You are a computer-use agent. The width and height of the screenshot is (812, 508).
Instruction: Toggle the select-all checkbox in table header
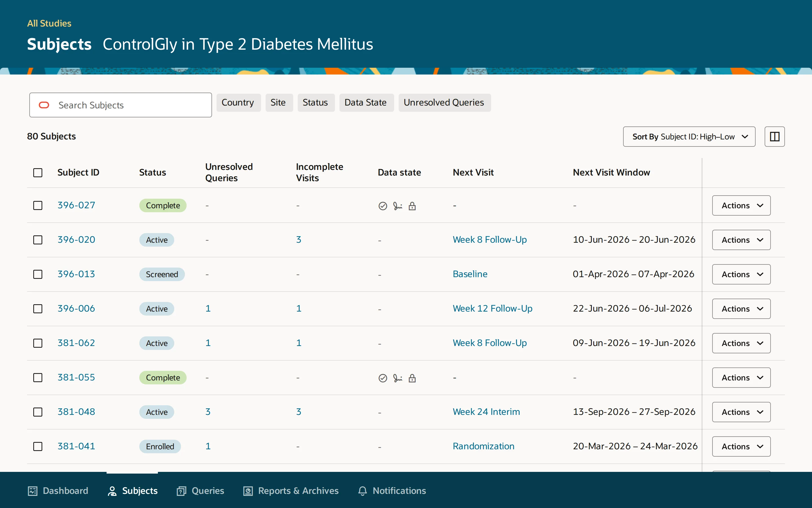(38, 173)
